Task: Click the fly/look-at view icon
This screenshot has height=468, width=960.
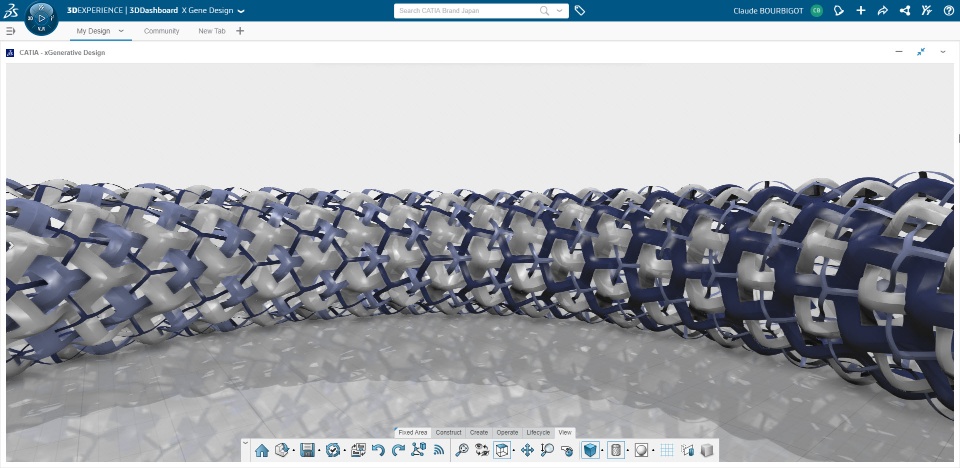Action: coord(567,450)
